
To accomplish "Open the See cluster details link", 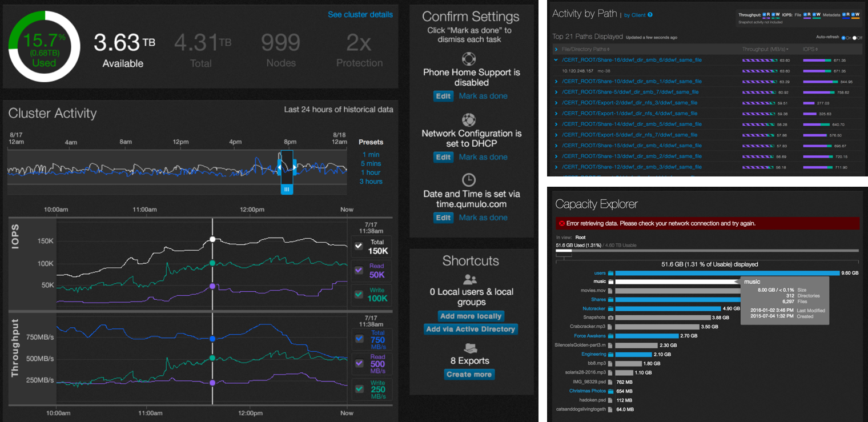I will point(360,14).
